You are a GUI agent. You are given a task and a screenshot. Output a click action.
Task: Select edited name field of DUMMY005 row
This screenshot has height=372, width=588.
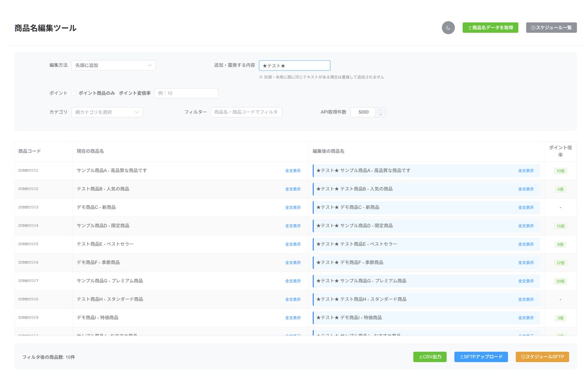pos(426,244)
